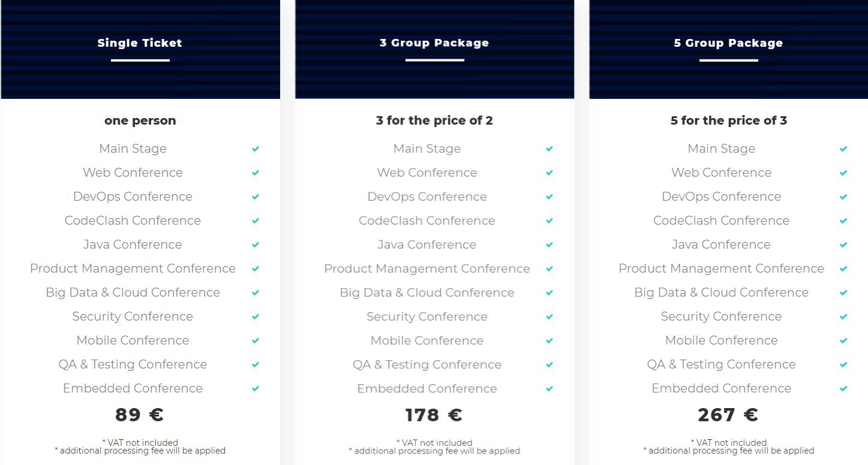
Task: Select the 3 Group Package header
Action: 434,43
